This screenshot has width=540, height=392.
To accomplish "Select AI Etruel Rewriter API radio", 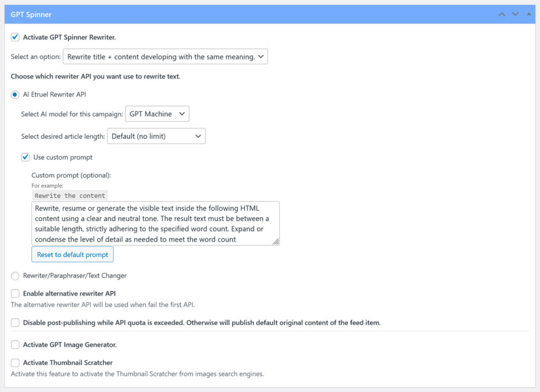I will [x=15, y=94].
